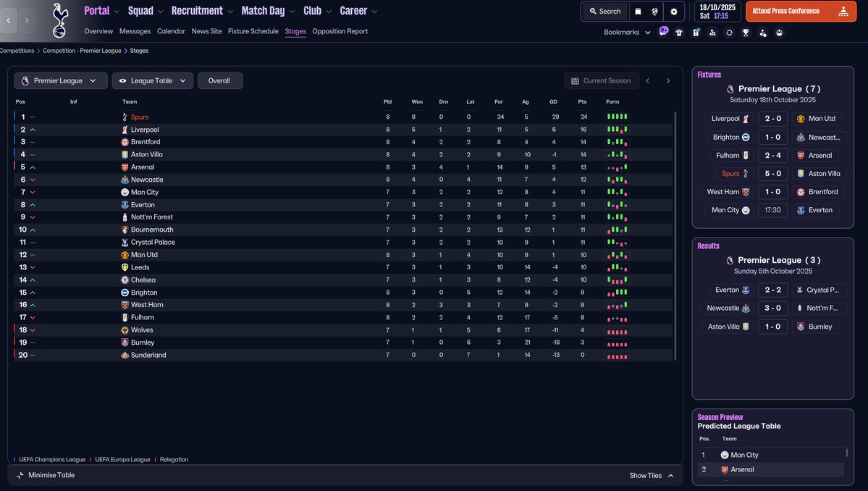Toggle the Overall table filter button
868x491 pixels.
(x=219, y=81)
